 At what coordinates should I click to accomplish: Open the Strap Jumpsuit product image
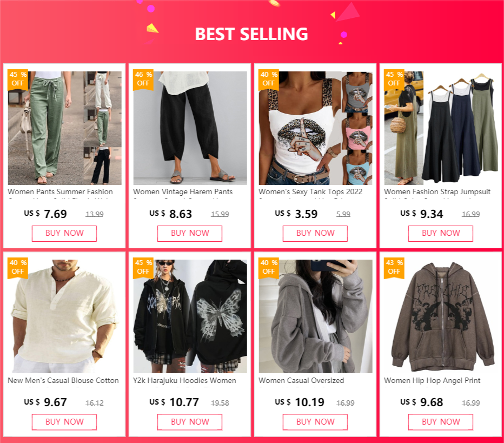tap(441, 128)
